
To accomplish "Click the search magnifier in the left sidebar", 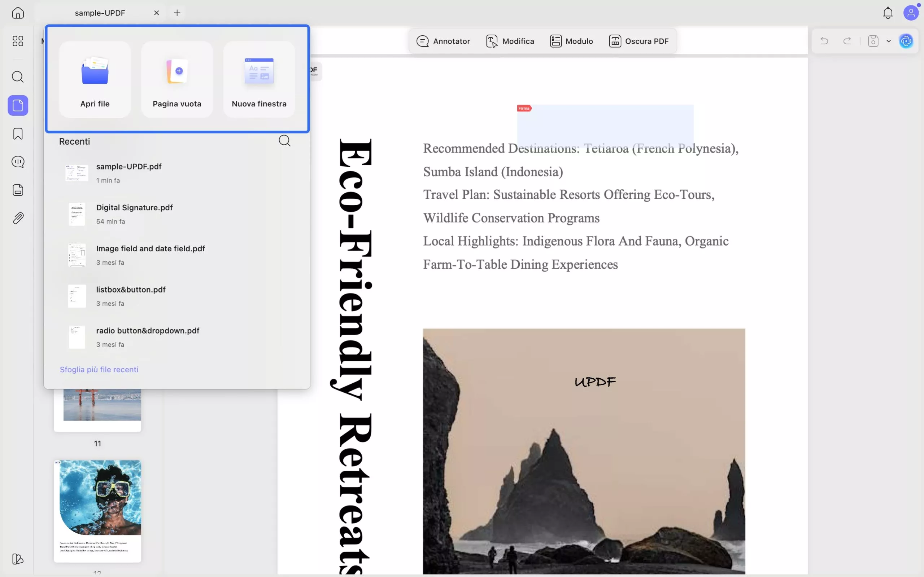I will point(18,77).
